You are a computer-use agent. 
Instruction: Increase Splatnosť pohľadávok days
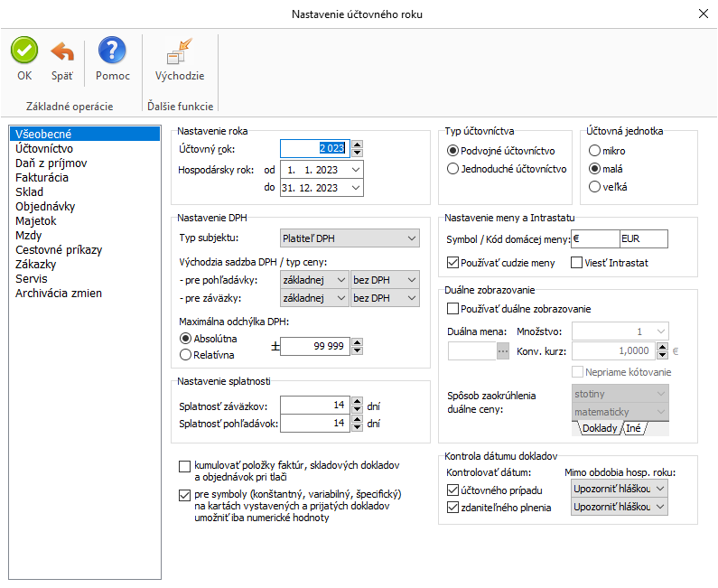[357, 418]
